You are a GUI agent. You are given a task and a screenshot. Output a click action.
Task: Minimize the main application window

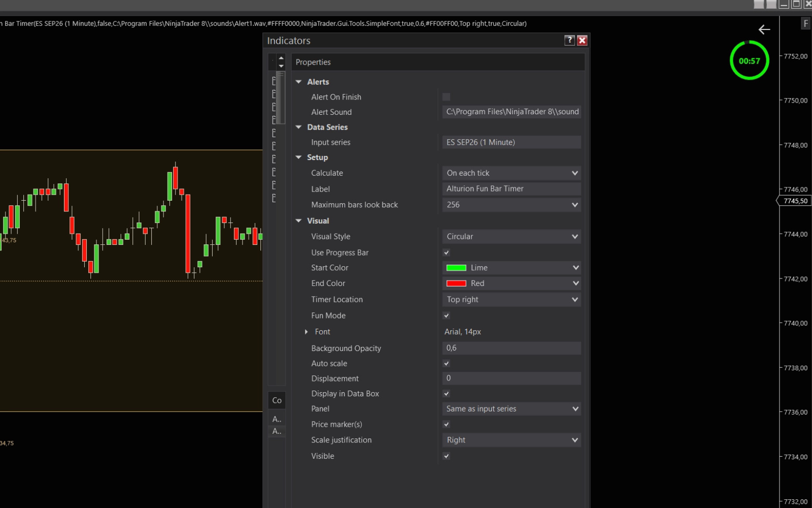[784, 4]
